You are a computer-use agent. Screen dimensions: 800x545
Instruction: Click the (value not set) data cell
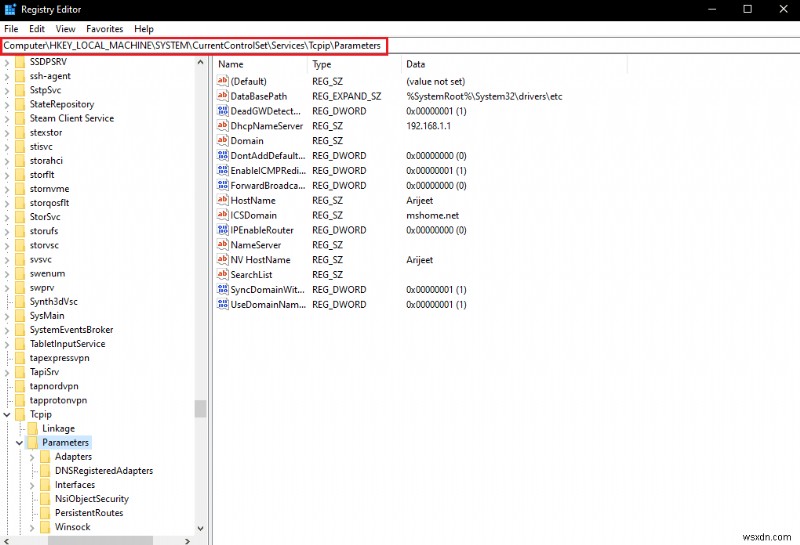(435, 81)
